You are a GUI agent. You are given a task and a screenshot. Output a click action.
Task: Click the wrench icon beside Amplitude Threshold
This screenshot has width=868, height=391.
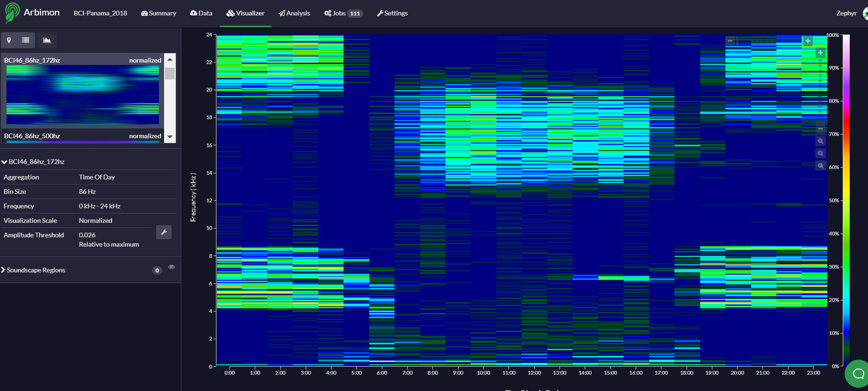pos(164,232)
